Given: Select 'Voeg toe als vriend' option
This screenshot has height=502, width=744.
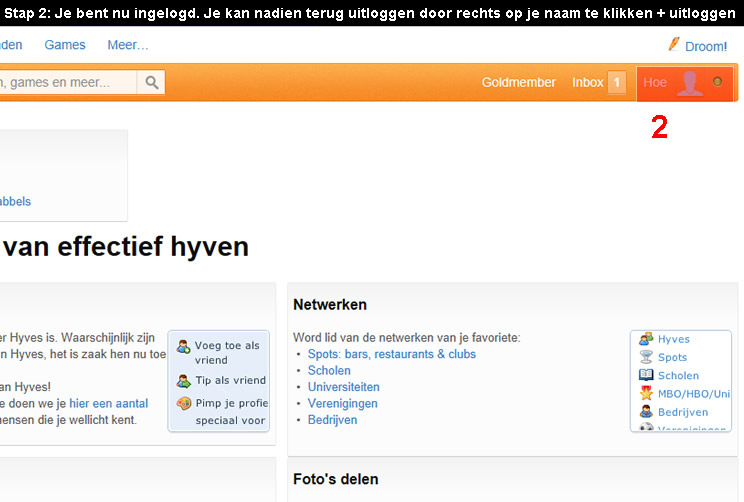Looking at the screenshot, I should point(227,353).
